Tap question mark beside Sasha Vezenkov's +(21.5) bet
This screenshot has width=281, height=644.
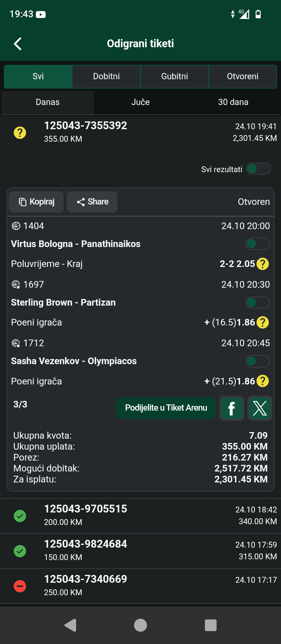[x=263, y=381]
